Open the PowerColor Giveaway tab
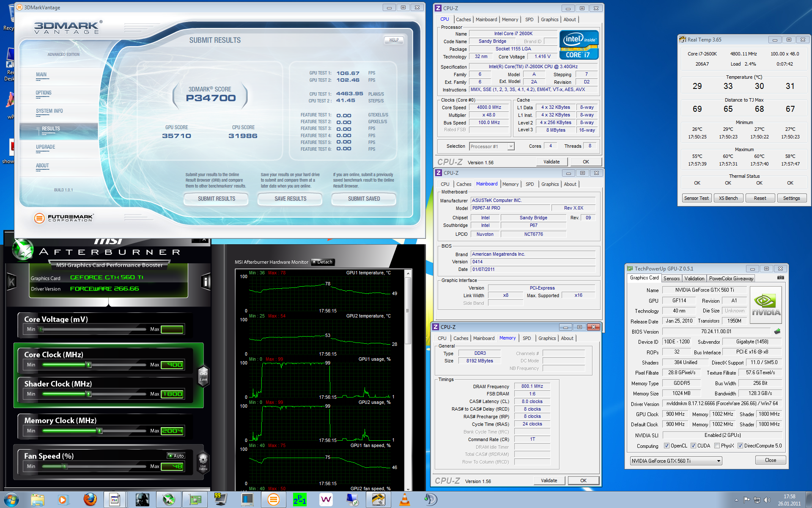This screenshot has width=812, height=508. (731, 279)
